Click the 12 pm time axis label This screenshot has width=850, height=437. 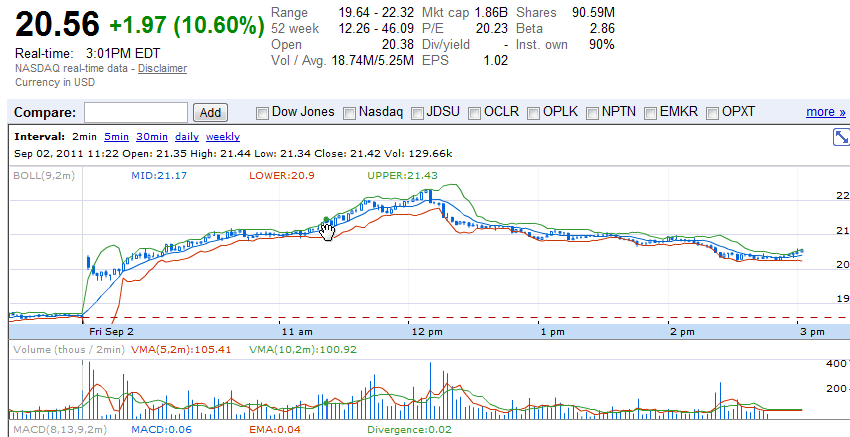[427, 331]
